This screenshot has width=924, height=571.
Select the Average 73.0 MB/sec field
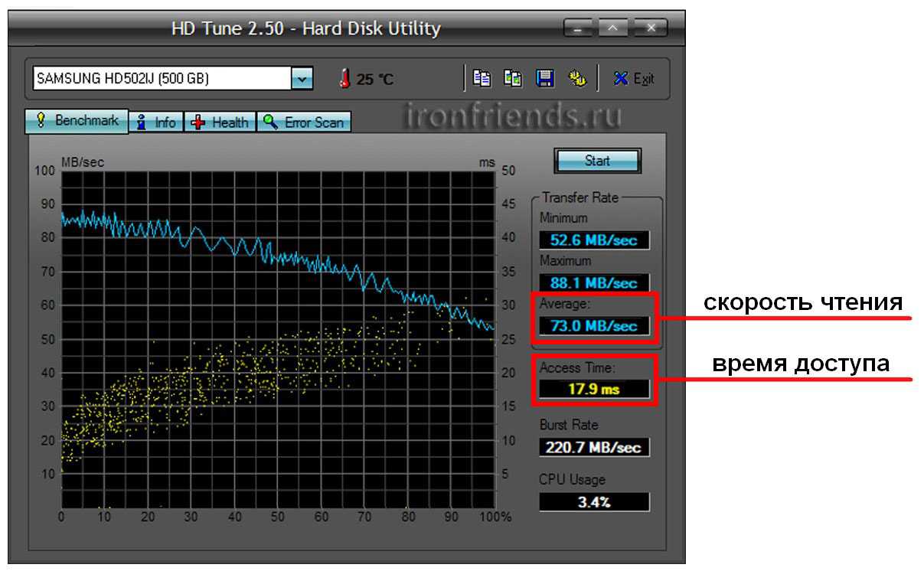(593, 326)
